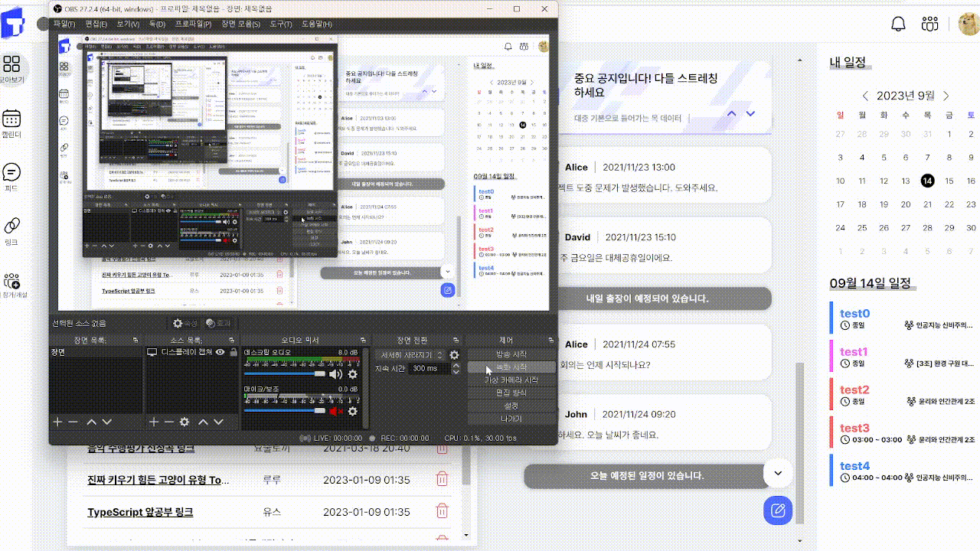Open the OBS 편집(E) menu
980x551 pixels.
(96, 24)
